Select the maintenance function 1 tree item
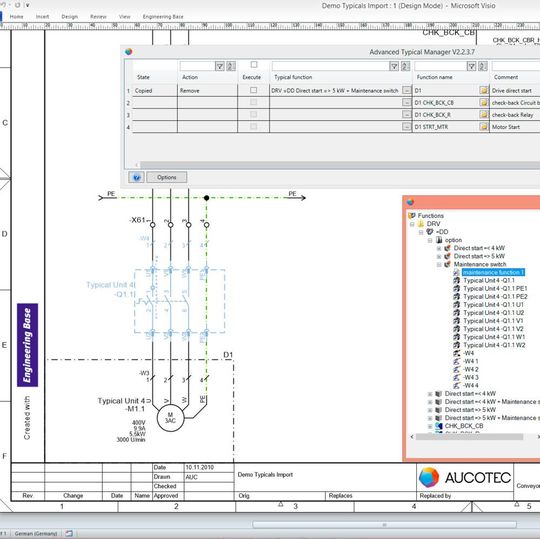This screenshot has width=540, height=539. 493,272
